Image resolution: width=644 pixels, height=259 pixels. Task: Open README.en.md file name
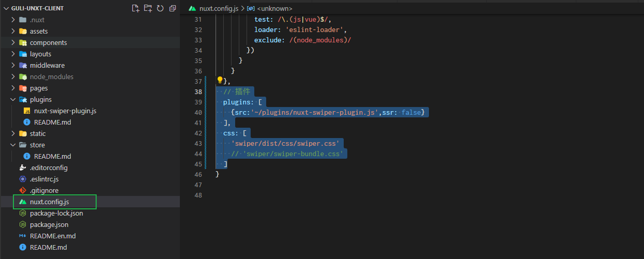click(53, 236)
